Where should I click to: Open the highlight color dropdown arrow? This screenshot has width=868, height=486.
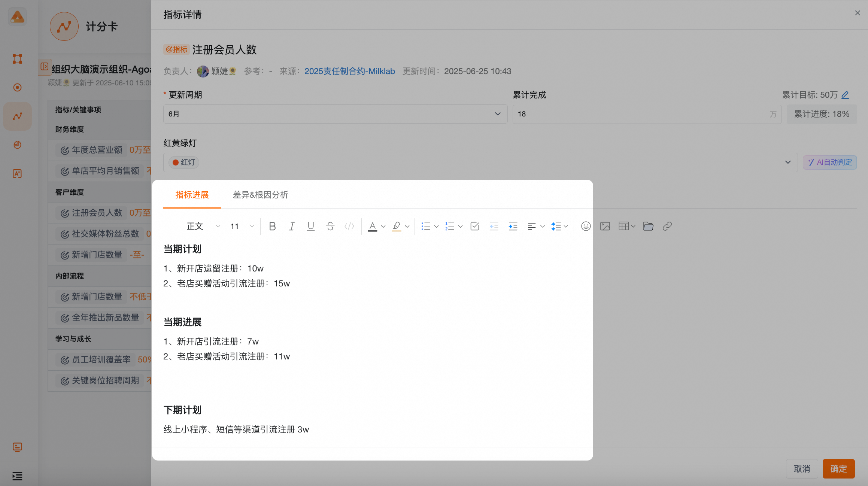point(407,227)
